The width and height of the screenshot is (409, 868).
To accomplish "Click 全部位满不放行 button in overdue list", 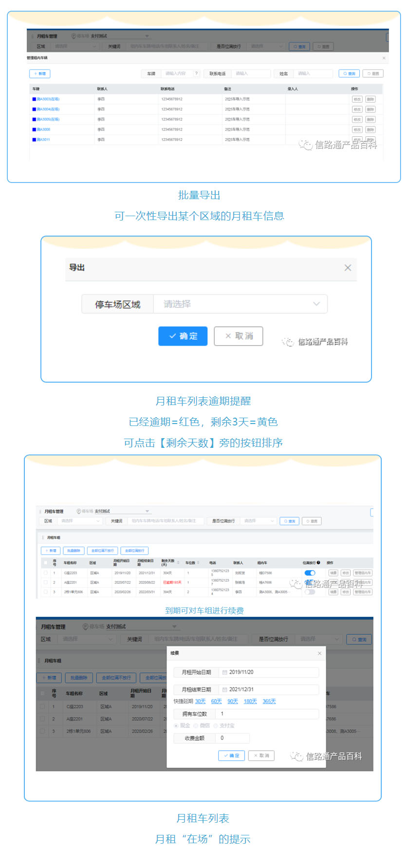I will click(x=102, y=551).
